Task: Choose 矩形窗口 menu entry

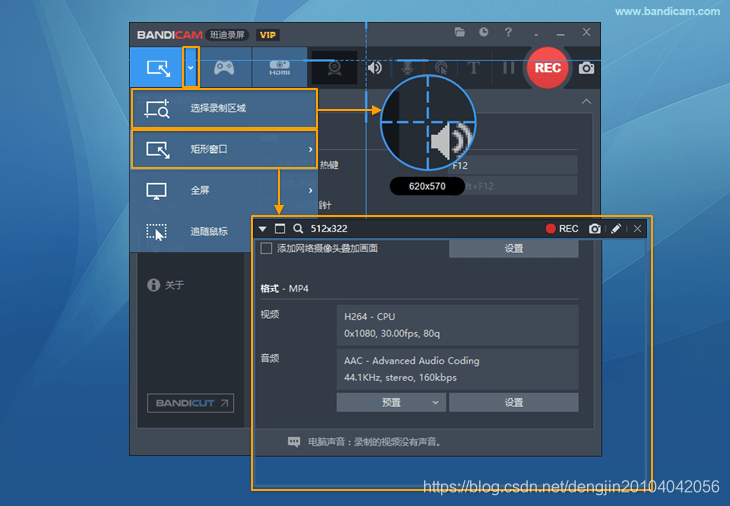Action: click(x=224, y=149)
